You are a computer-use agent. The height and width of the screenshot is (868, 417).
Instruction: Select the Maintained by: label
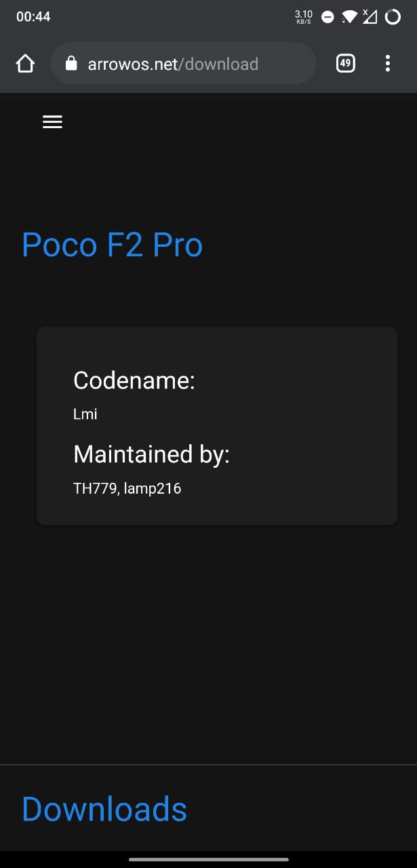pos(152,454)
